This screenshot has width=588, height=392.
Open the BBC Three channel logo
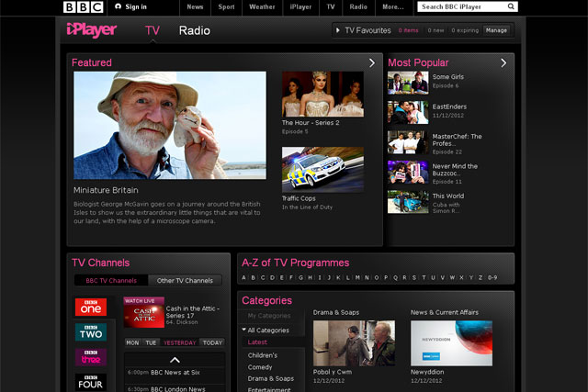[91, 357]
